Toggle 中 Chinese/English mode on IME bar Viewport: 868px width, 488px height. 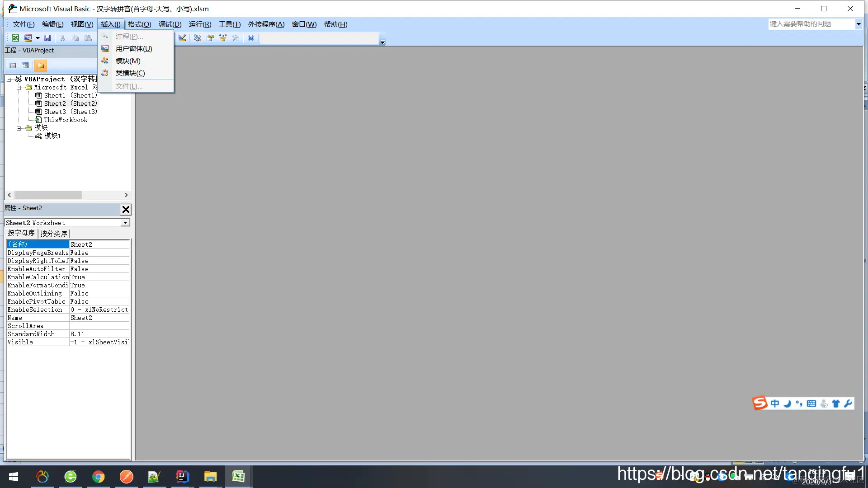point(775,404)
